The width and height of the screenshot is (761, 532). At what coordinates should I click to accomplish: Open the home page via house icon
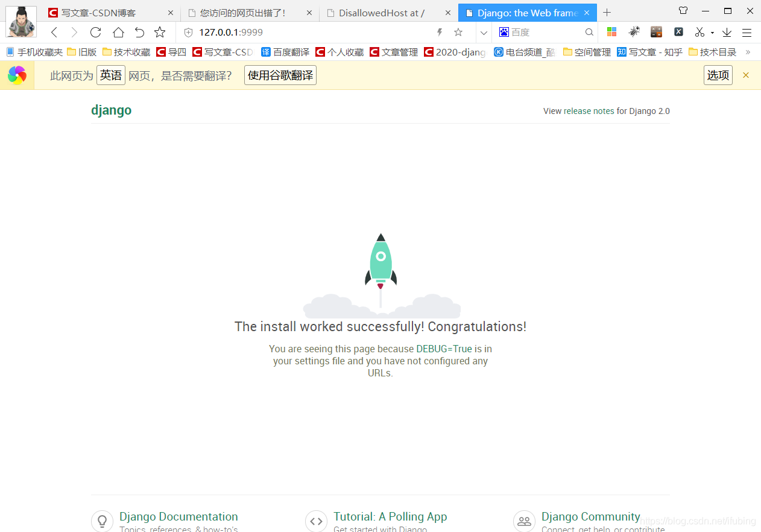118,33
